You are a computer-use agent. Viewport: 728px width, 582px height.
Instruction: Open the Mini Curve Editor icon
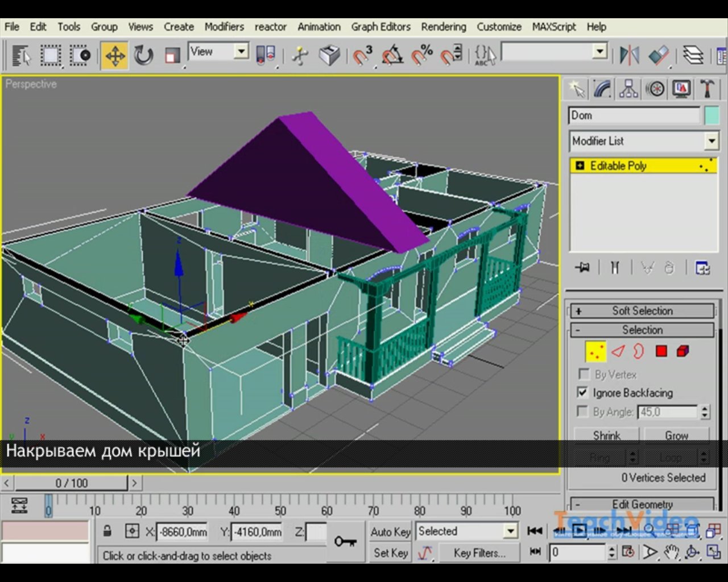pos(19,505)
